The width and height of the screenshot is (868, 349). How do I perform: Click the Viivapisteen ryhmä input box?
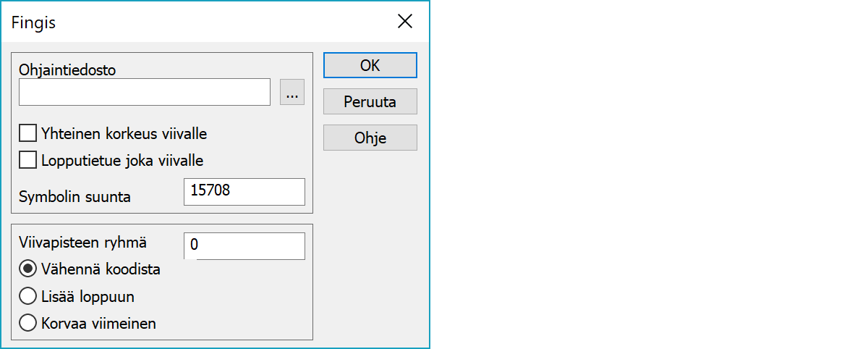click(244, 246)
